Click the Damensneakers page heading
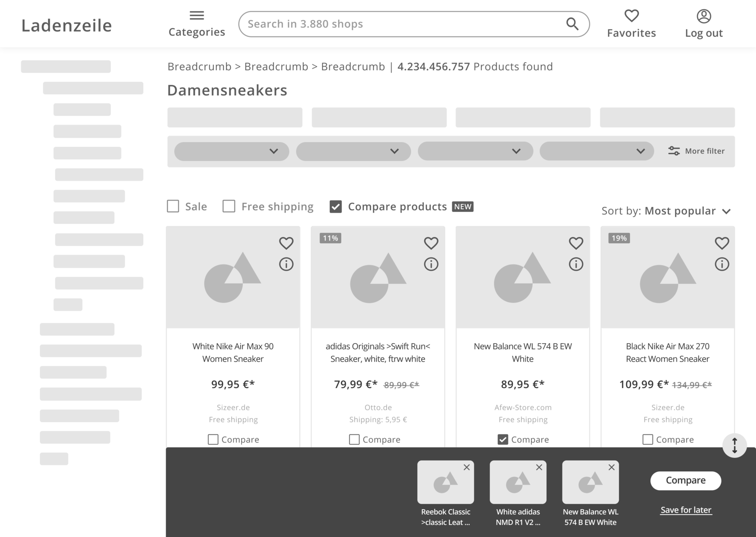The image size is (756, 537). click(227, 90)
